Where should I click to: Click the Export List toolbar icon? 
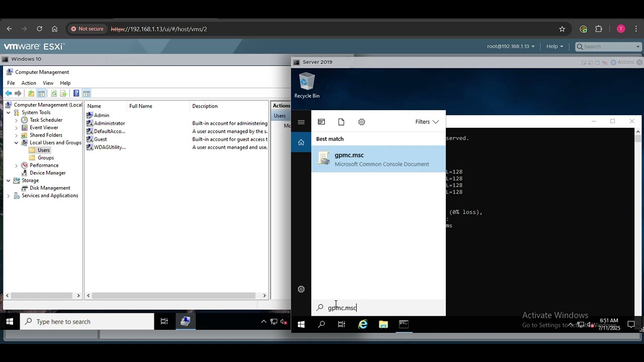pyautogui.click(x=63, y=94)
